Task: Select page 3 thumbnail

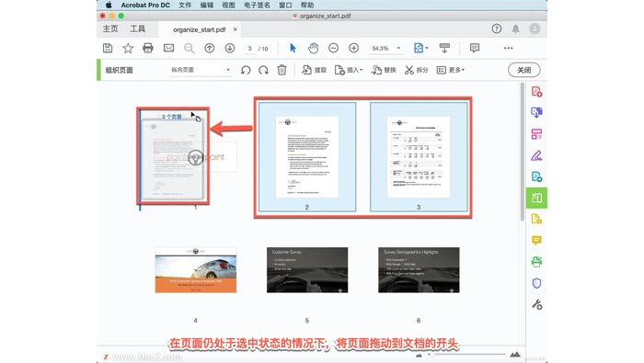Action: click(419, 157)
